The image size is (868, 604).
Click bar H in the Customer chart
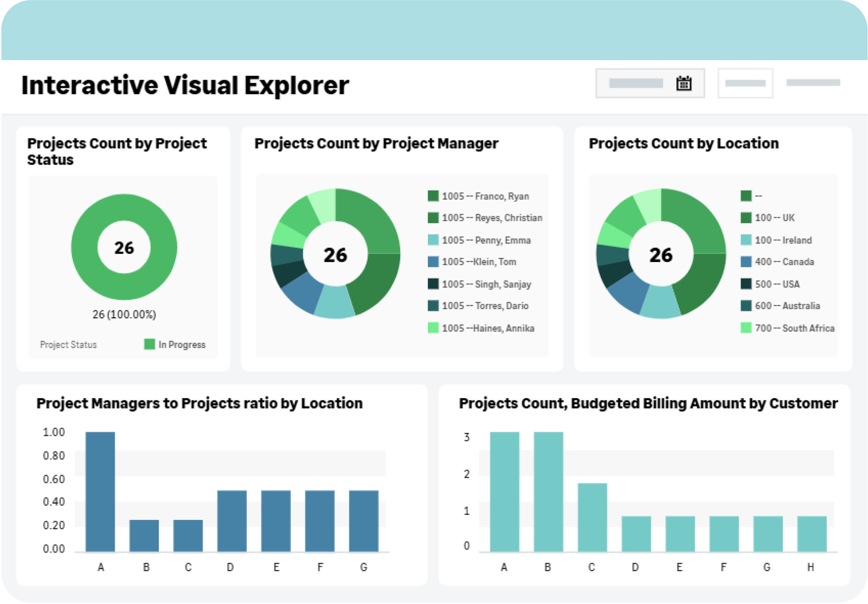click(x=812, y=534)
